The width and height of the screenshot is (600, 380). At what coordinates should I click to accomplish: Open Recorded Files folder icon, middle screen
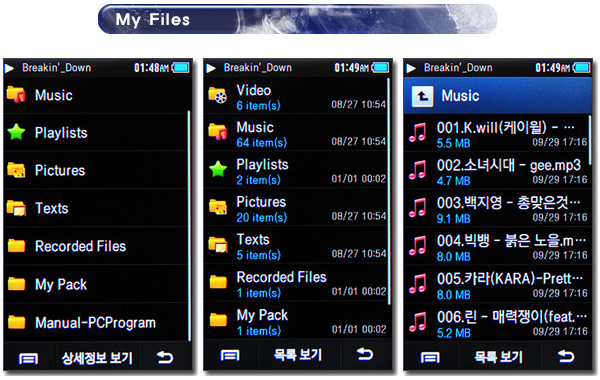218,282
